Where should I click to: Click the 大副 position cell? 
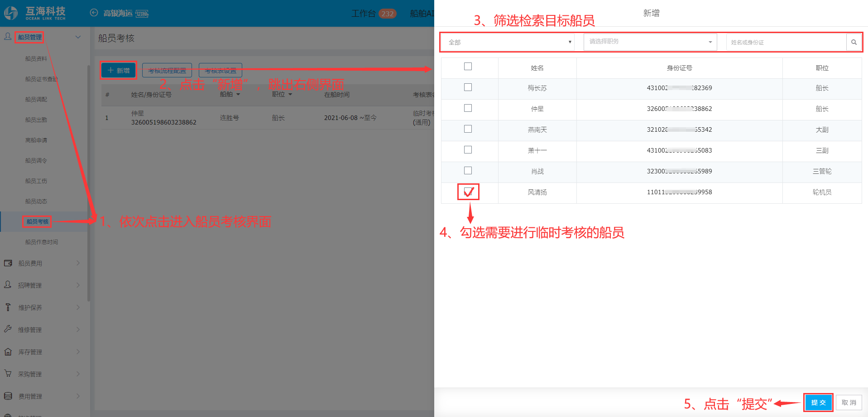click(822, 130)
